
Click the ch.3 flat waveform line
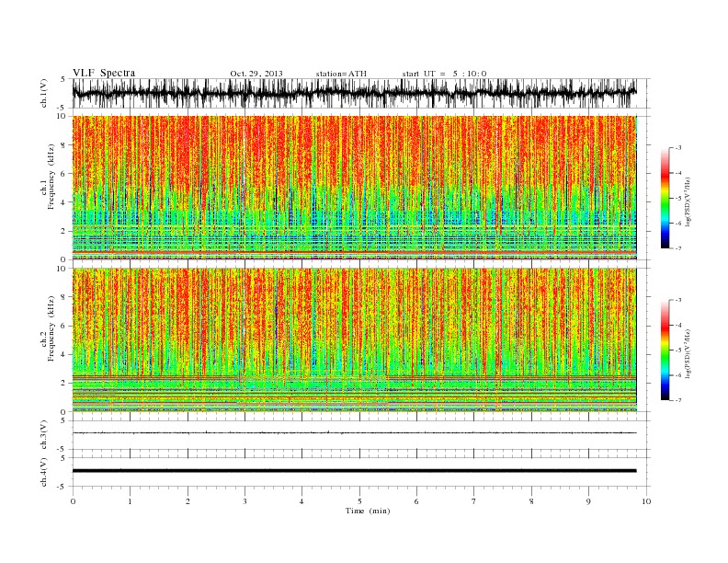coord(354,433)
